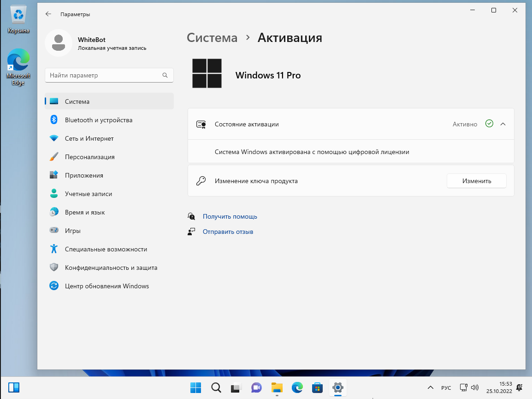This screenshot has width=532, height=399.
Task: Show hidden tray icons chevron
Action: pos(430,387)
